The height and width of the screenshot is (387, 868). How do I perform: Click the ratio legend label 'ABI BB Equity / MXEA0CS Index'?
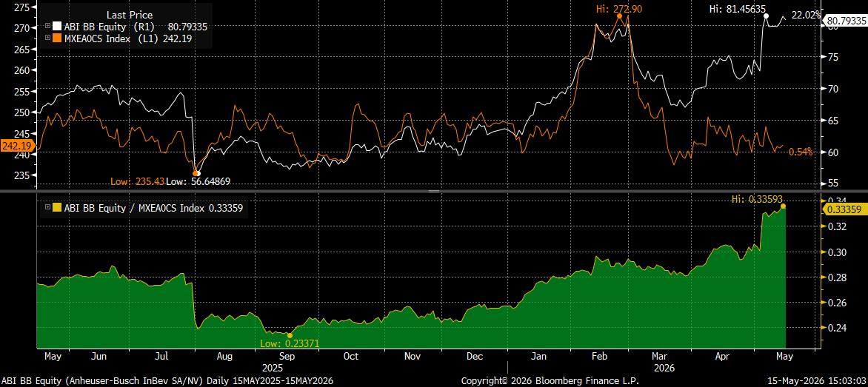133,209
